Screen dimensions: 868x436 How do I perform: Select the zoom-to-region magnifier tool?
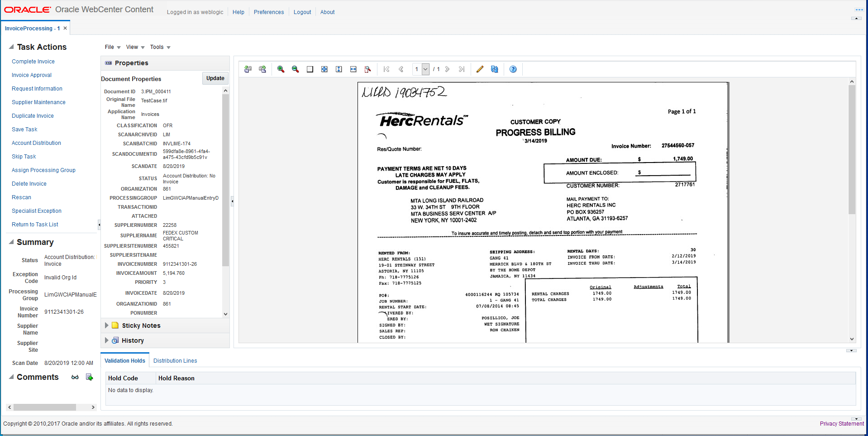(367, 69)
